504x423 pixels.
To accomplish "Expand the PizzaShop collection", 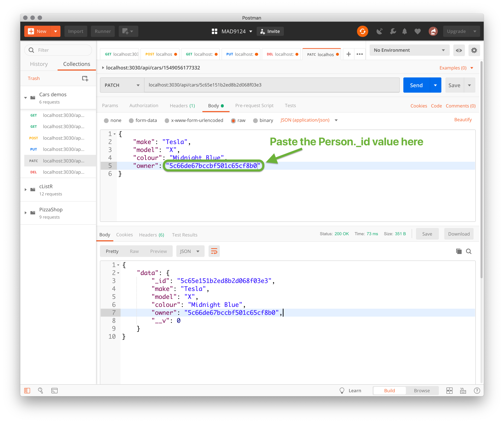I will click(26, 213).
